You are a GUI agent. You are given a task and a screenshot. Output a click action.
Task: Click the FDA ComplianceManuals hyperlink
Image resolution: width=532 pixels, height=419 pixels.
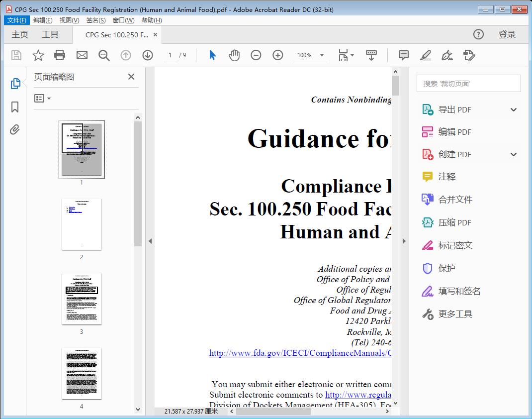click(298, 353)
